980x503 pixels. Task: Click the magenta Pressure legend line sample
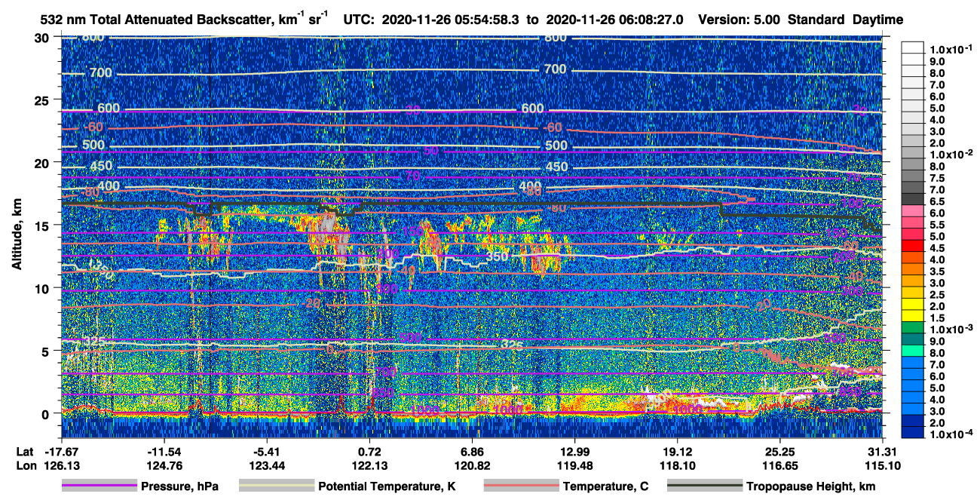tap(100, 486)
